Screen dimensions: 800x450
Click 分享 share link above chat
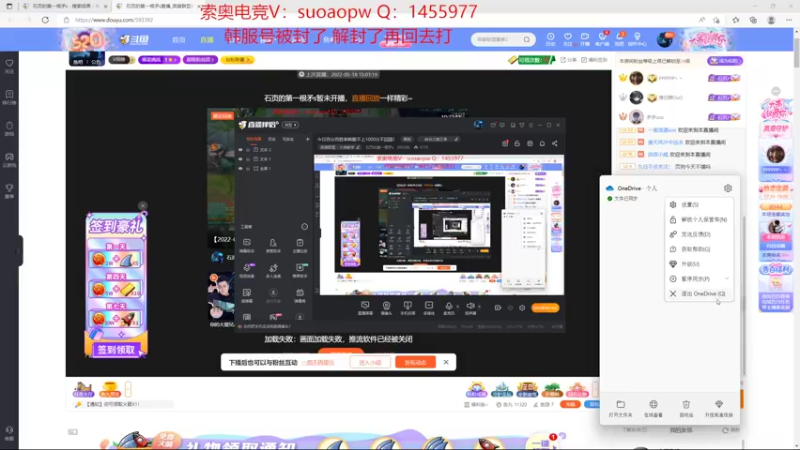(568, 60)
